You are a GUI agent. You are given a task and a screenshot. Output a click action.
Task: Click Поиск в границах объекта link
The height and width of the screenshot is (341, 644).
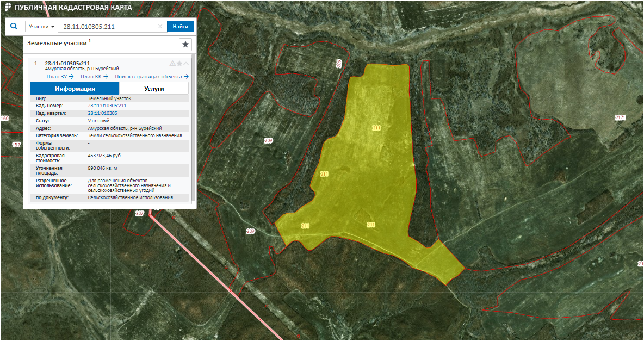pos(152,77)
